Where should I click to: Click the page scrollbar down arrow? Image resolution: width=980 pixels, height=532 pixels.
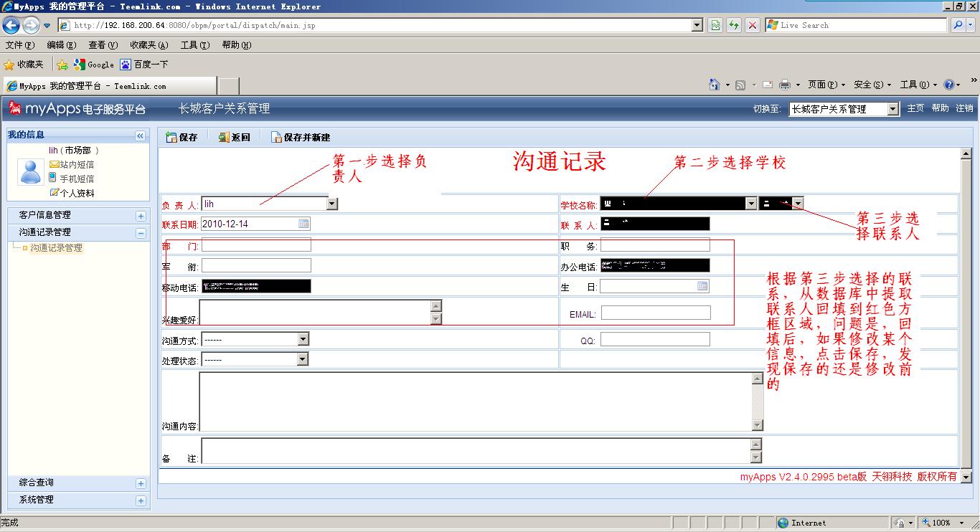tap(966, 477)
